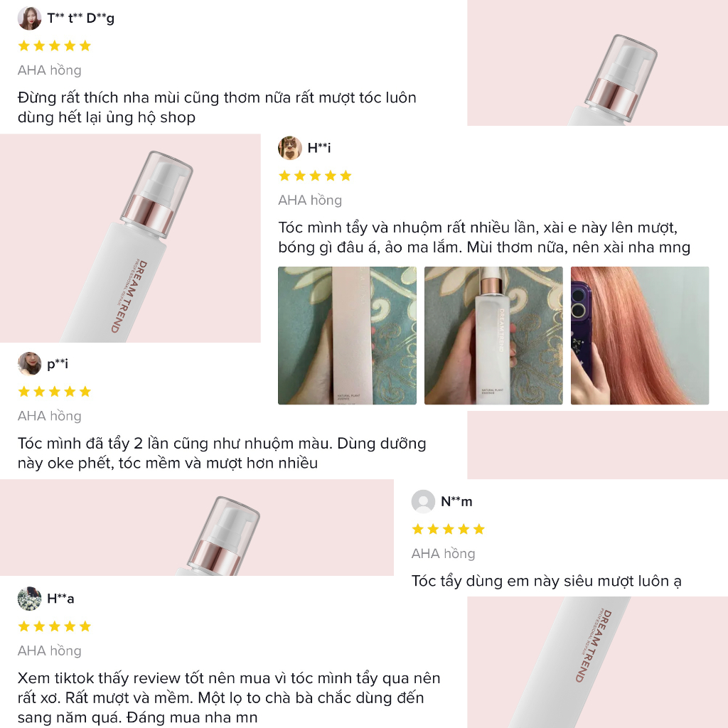Click H**a's flower avatar
Viewport: 728px width, 728px height.
[29, 599]
